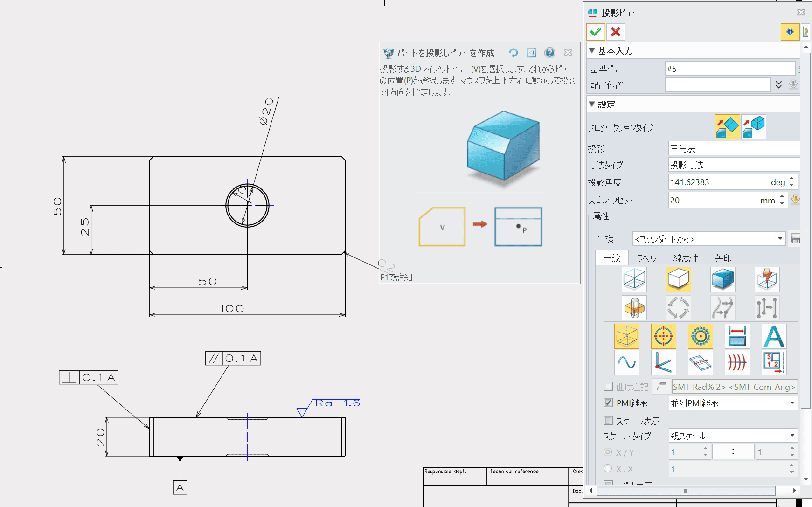Enable the スケール表示 checkbox
This screenshot has height=507, width=812.
[x=608, y=420]
